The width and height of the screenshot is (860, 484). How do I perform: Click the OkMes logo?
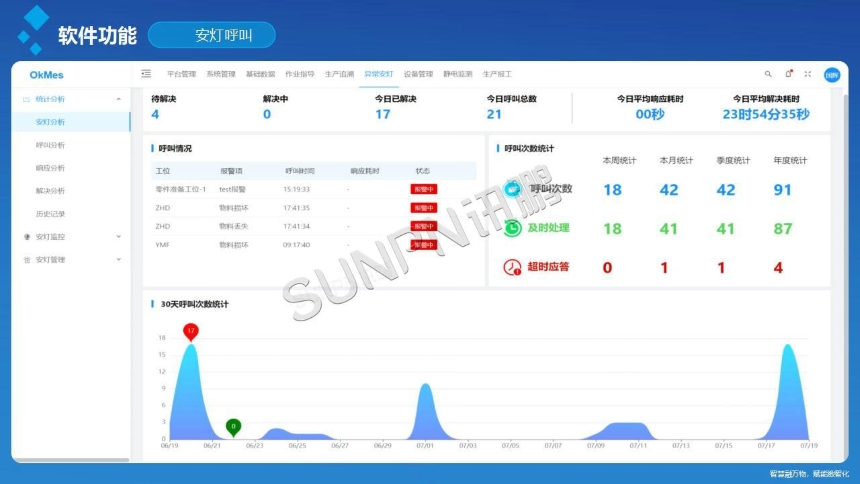pos(47,75)
